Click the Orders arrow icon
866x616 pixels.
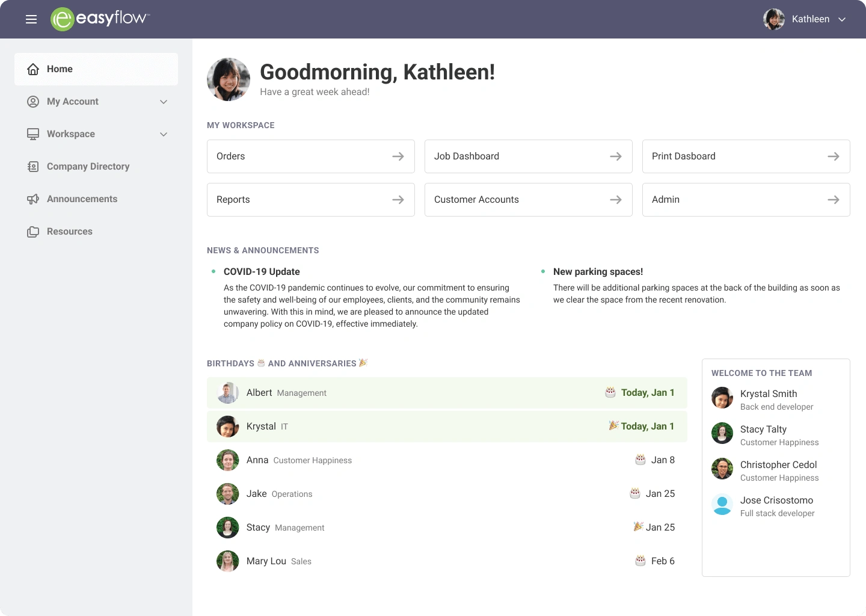[x=398, y=156]
